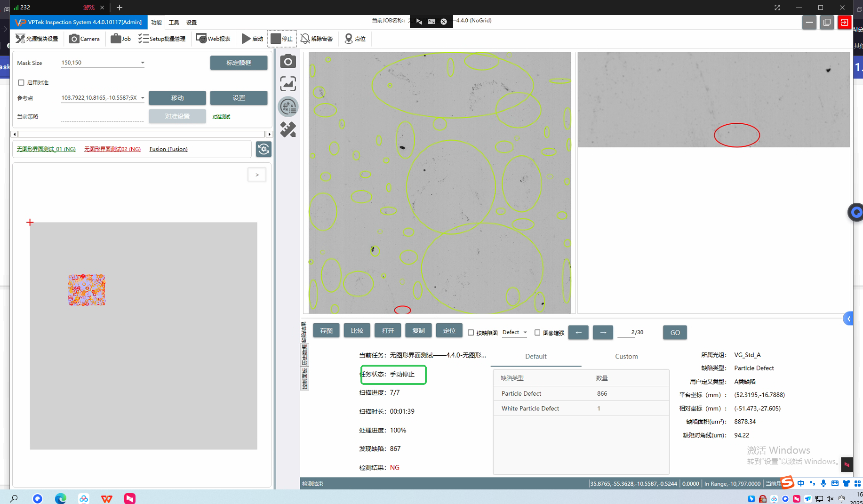Click the camera snapshot icon

[288, 61]
